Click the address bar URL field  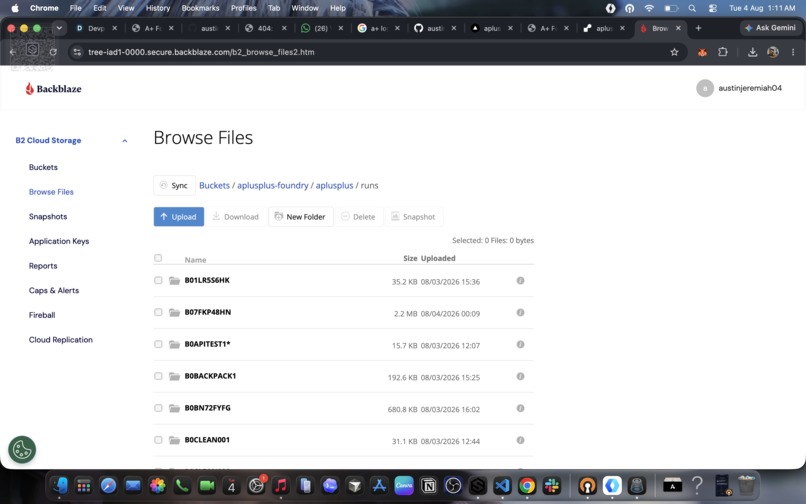(375, 52)
